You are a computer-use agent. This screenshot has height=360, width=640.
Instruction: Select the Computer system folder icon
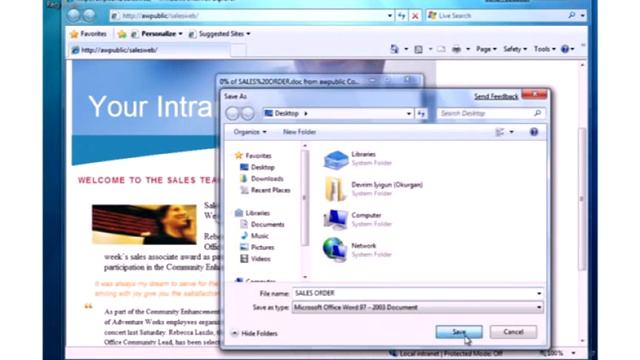tap(336, 220)
